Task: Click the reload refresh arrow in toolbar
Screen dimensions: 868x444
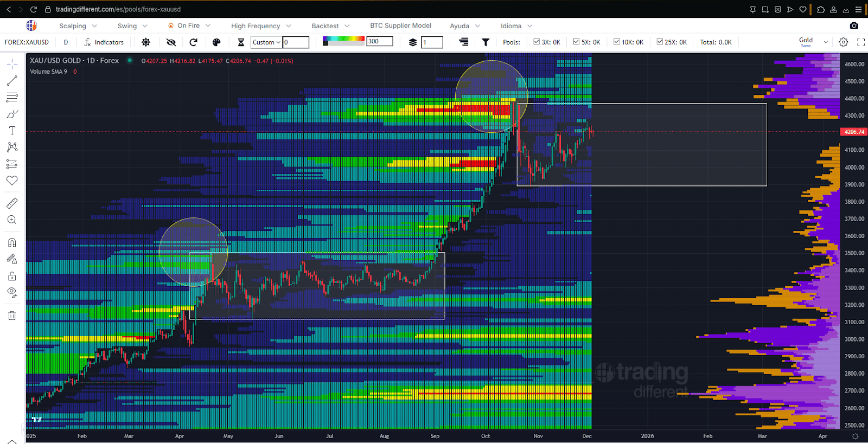Action: pyautogui.click(x=193, y=42)
